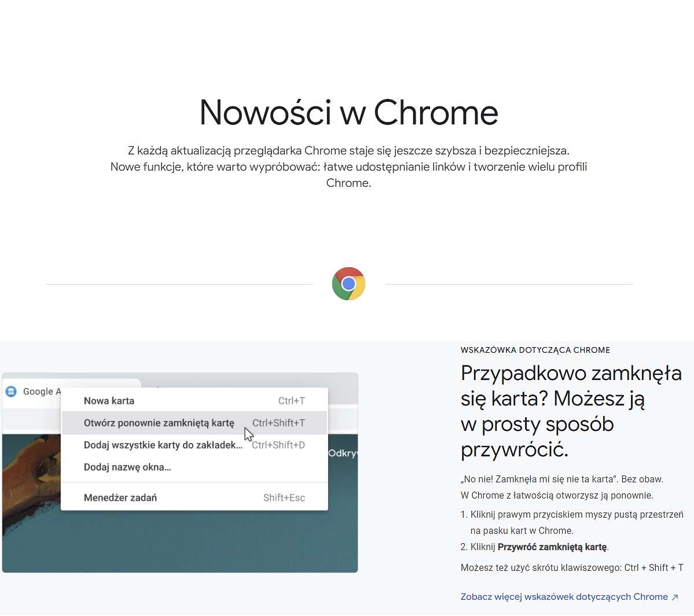The height and width of the screenshot is (616, 694).
Task: Choose Otwórz ponownie zamkniętą kartę in the menu
Action: point(194,423)
